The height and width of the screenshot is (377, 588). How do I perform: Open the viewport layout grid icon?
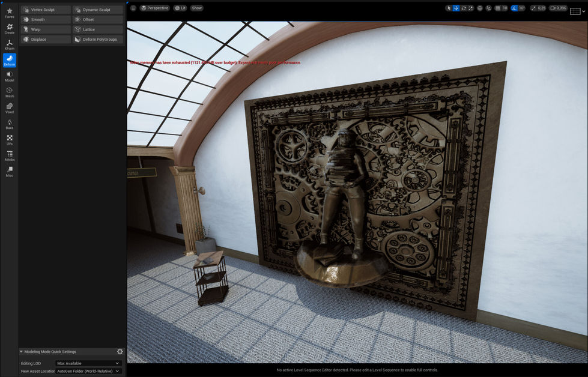pyautogui.click(x=575, y=11)
